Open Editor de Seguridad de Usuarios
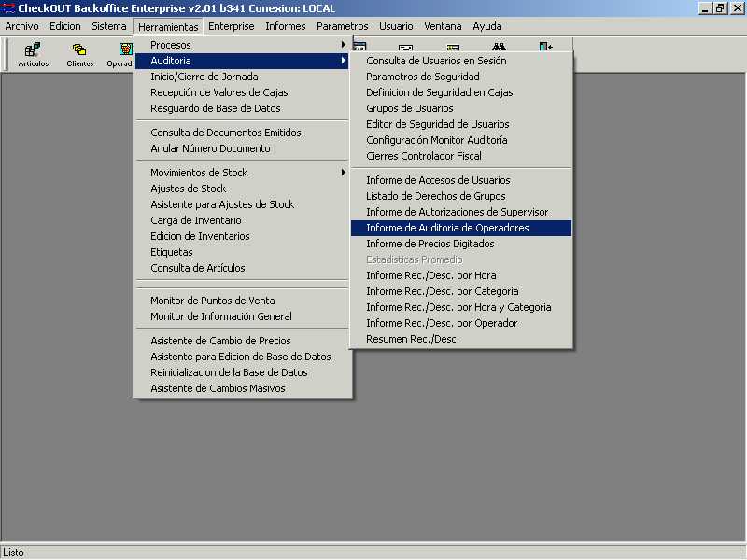 (461, 124)
